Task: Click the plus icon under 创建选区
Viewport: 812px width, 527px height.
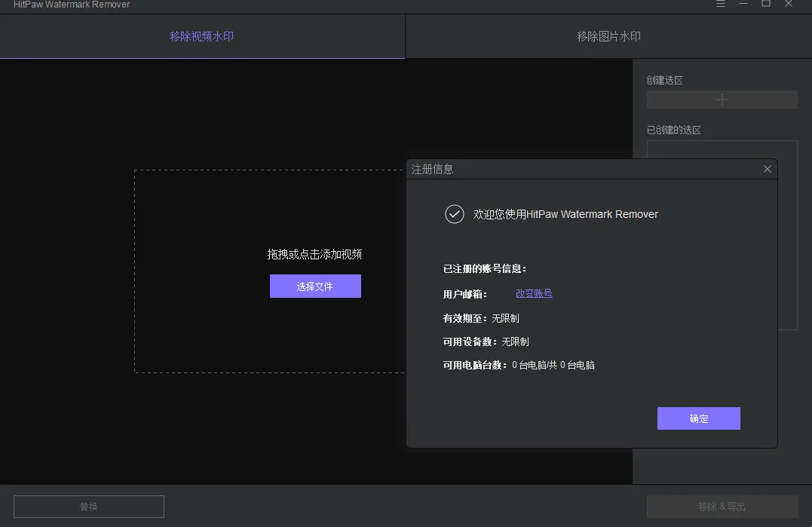Action: click(722, 100)
